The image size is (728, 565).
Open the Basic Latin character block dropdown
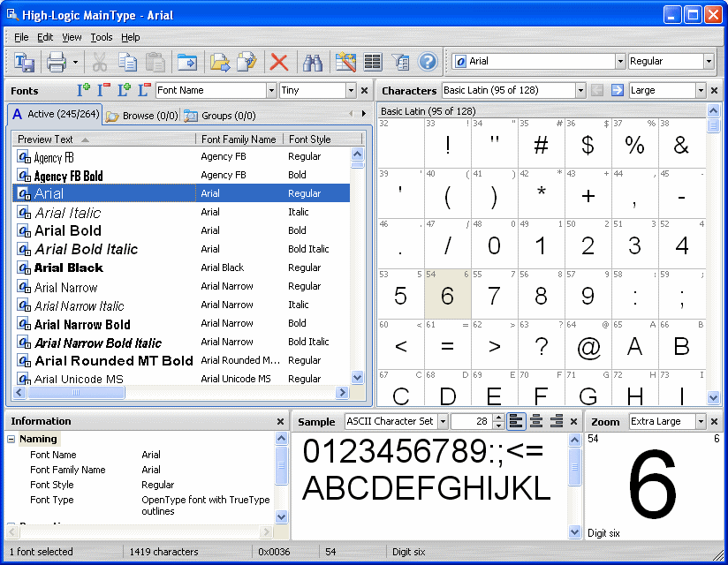point(580,90)
